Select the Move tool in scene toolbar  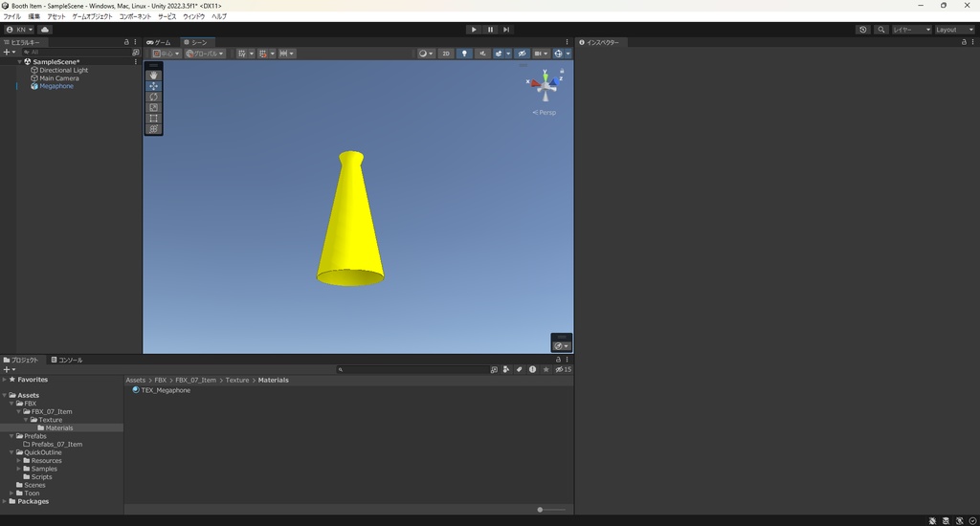coord(153,85)
